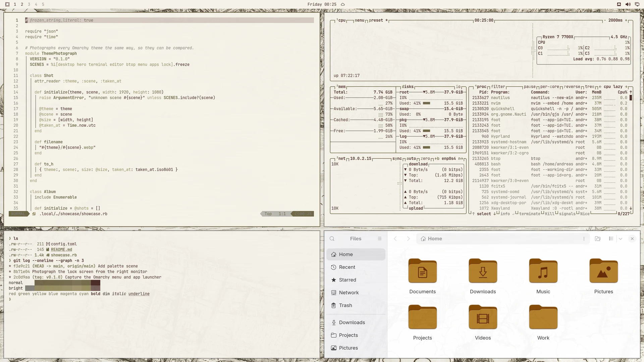This screenshot has height=362, width=644.
Task: Open the Files path options menu
Action: 584,239
